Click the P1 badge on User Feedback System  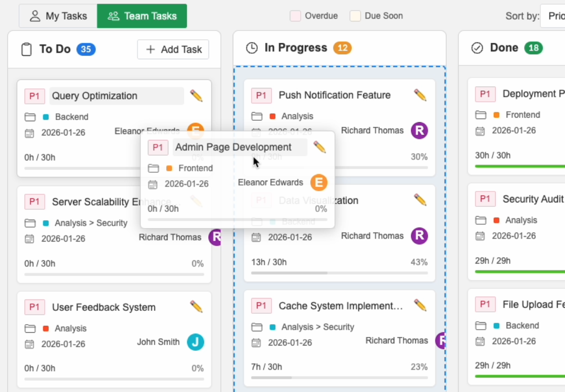point(35,307)
